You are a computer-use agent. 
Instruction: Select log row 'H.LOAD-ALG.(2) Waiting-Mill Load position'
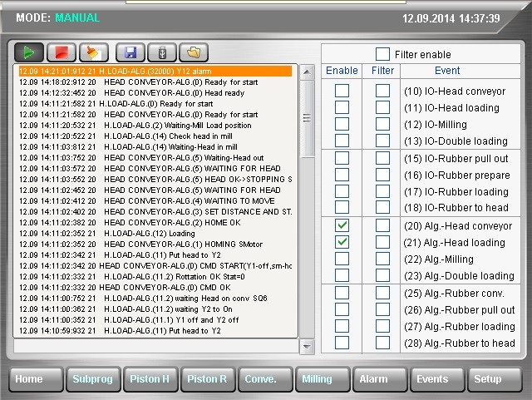(155, 126)
